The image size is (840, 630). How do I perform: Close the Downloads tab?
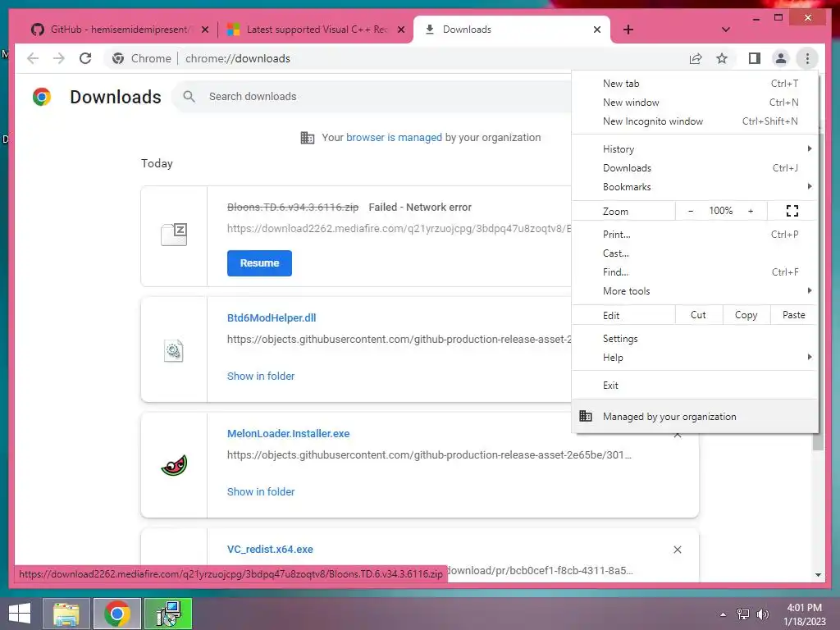coord(597,30)
